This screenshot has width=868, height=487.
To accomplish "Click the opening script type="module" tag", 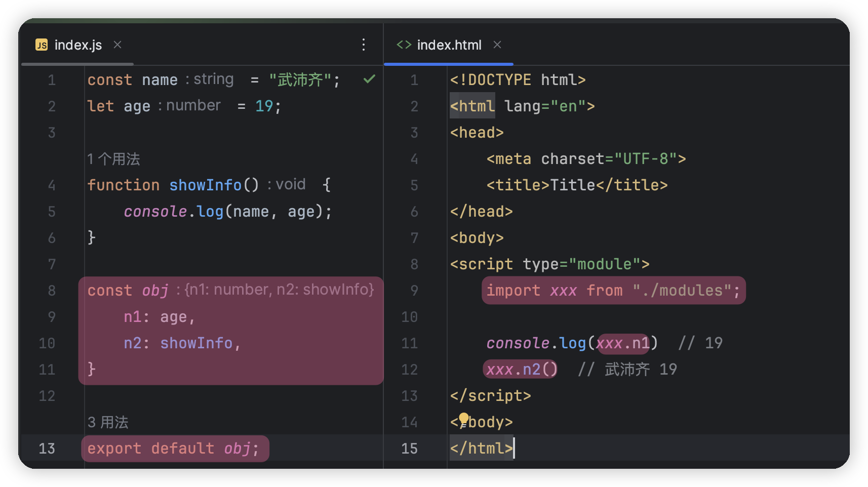I will [x=549, y=264].
